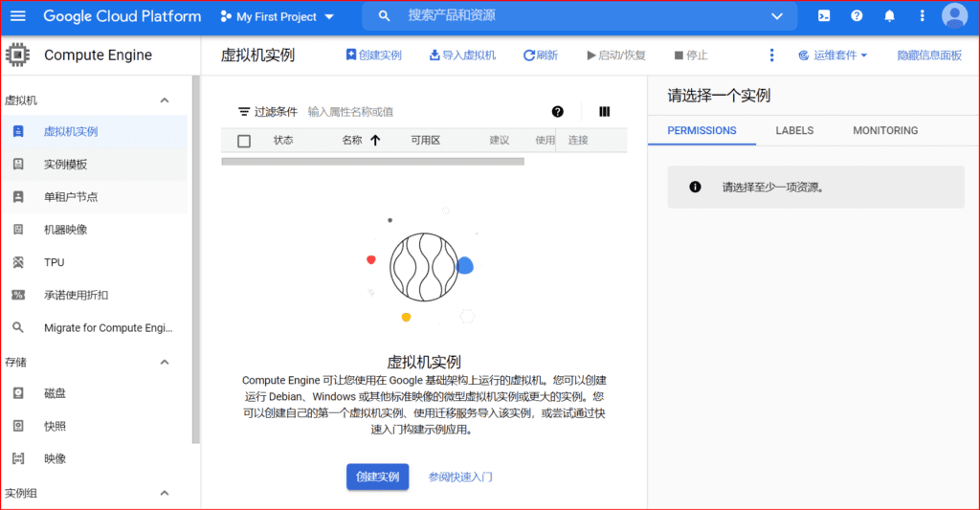Click the 快照 sidebar icon
Viewport: 980px width, 510px height.
(x=18, y=426)
